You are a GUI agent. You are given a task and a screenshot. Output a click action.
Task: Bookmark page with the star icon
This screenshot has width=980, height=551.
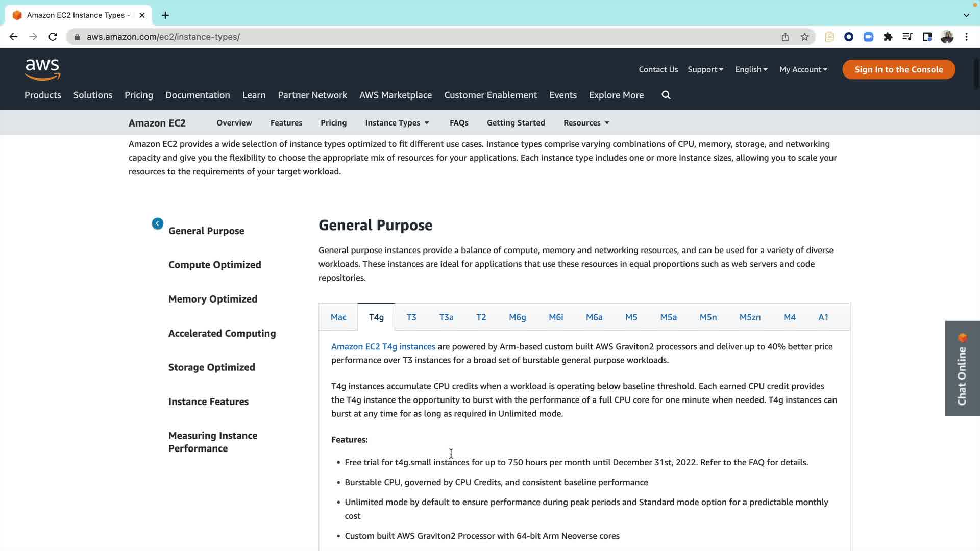pyautogui.click(x=804, y=37)
